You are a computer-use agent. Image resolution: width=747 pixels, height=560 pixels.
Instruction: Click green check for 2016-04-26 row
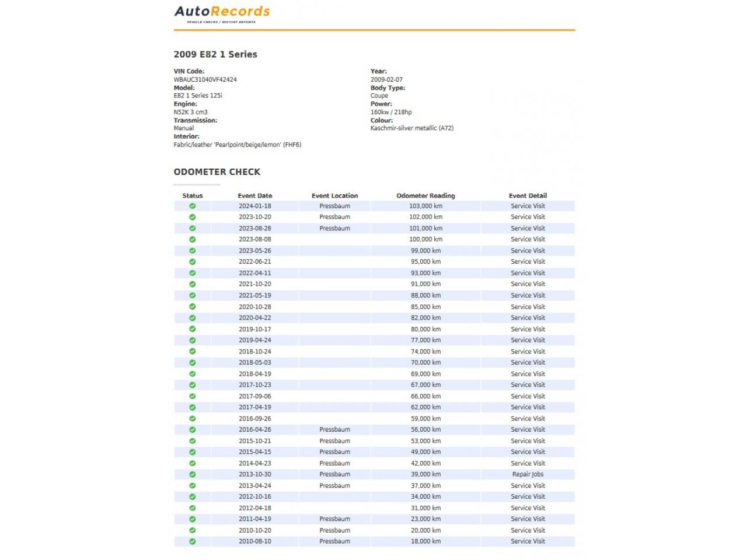[193, 429]
